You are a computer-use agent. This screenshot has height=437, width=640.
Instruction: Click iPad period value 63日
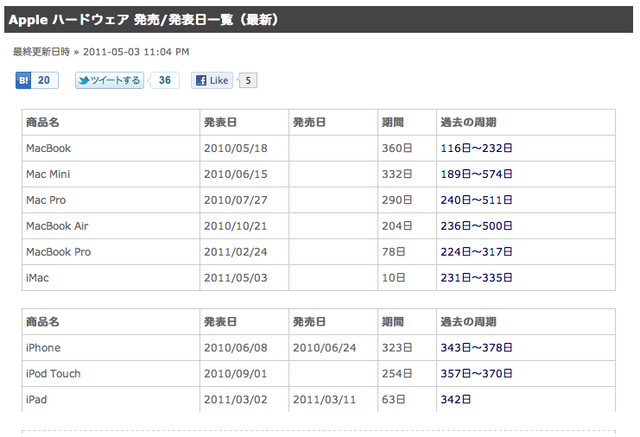[x=393, y=399]
